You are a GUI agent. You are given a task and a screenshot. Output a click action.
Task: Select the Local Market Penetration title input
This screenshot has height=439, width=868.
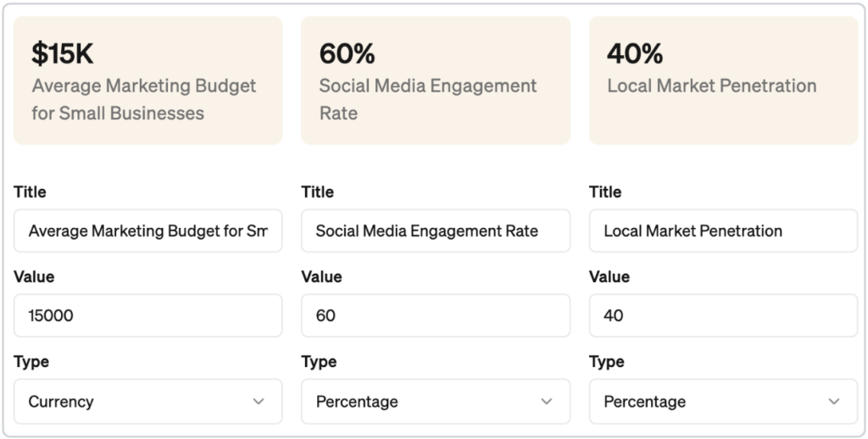tap(722, 231)
